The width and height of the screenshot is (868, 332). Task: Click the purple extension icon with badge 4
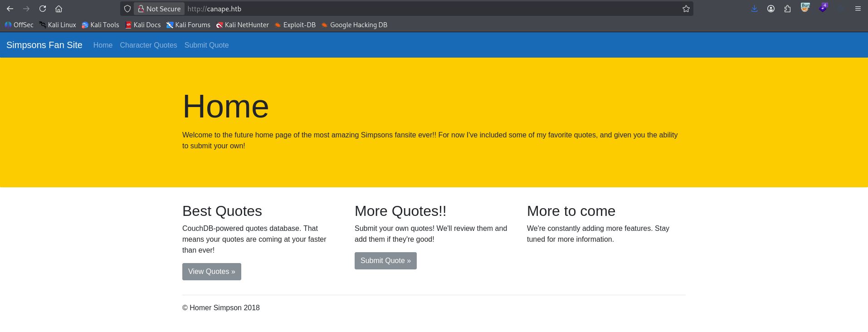tap(823, 8)
